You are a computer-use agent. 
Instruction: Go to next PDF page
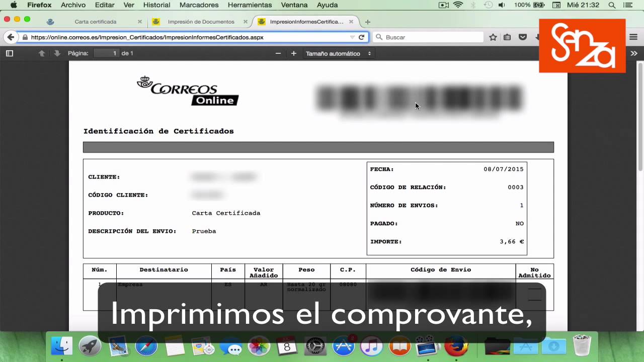pyautogui.click(x=57, y=53)
